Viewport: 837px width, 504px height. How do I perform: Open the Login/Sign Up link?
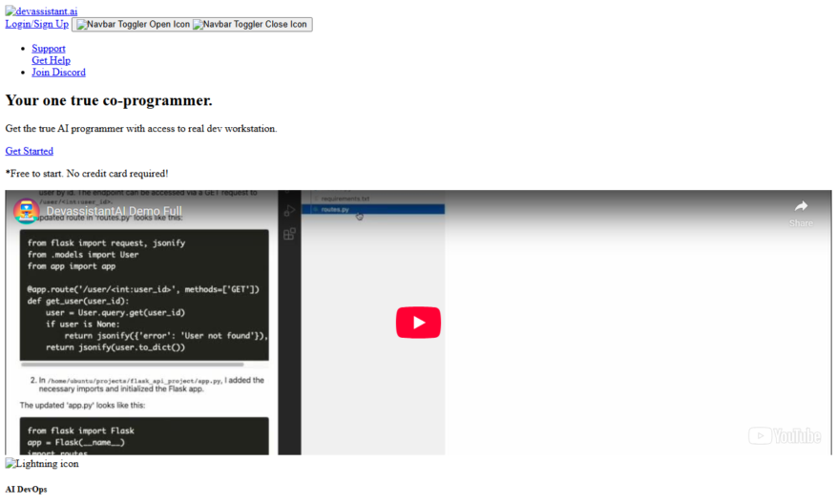pos(37,24)
